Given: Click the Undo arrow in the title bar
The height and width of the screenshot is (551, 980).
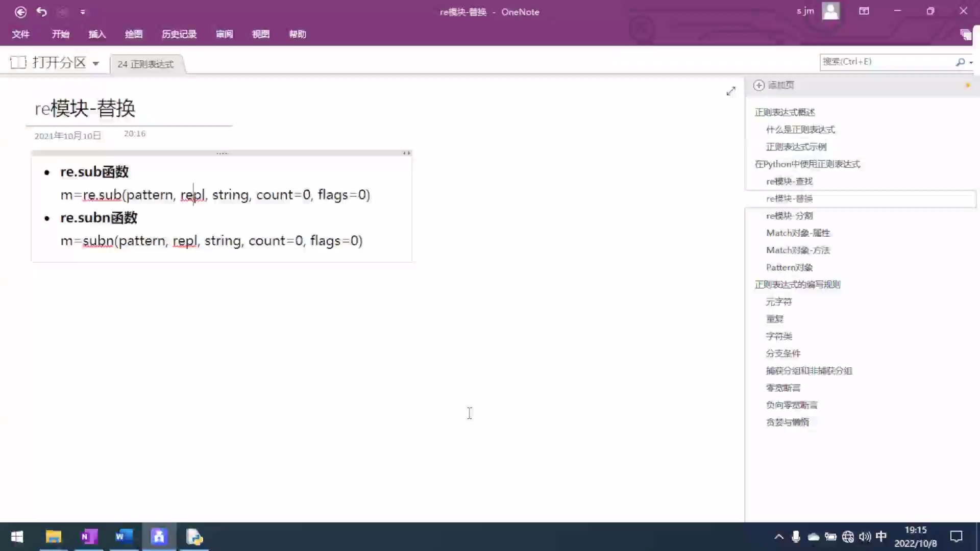Looking at the screenshot, I should click(x=42, y=11).
